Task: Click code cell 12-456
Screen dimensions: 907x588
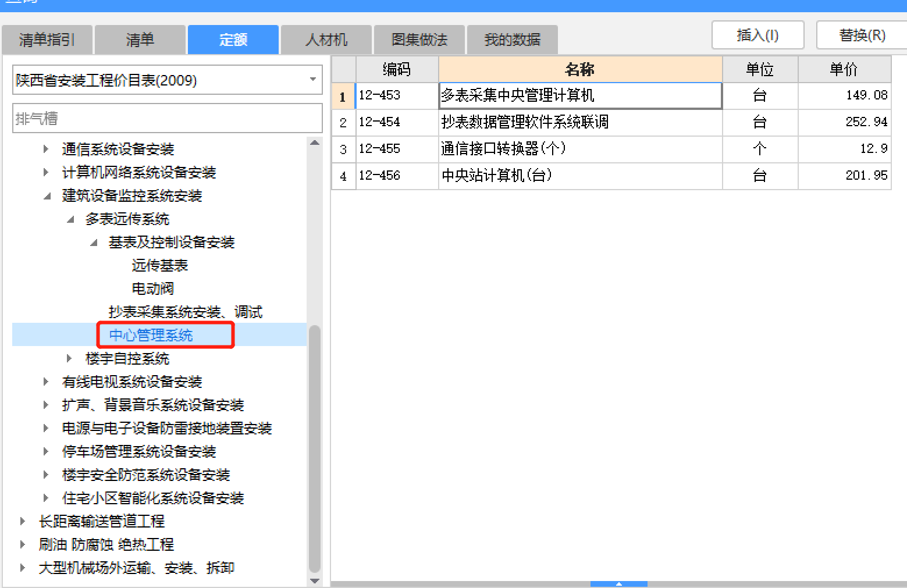Action: tap(397, 176)
